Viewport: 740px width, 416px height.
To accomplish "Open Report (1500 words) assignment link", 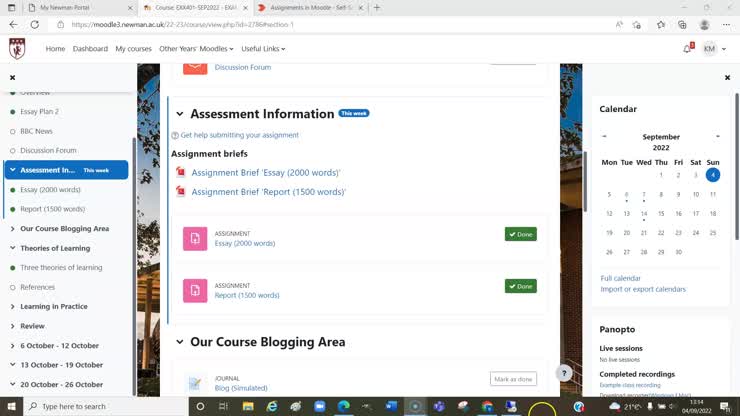I will 247,295.
